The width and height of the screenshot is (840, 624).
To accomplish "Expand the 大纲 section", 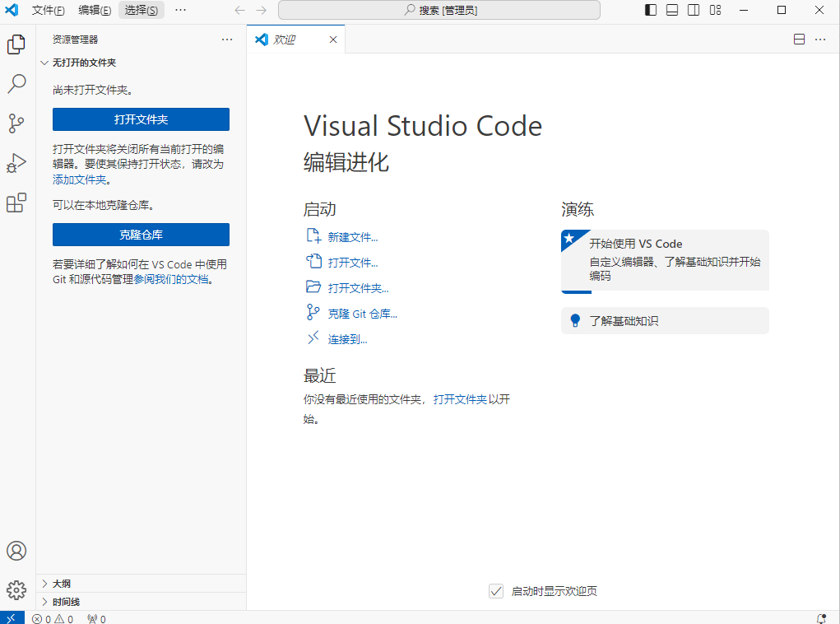I will pos(44,584).
